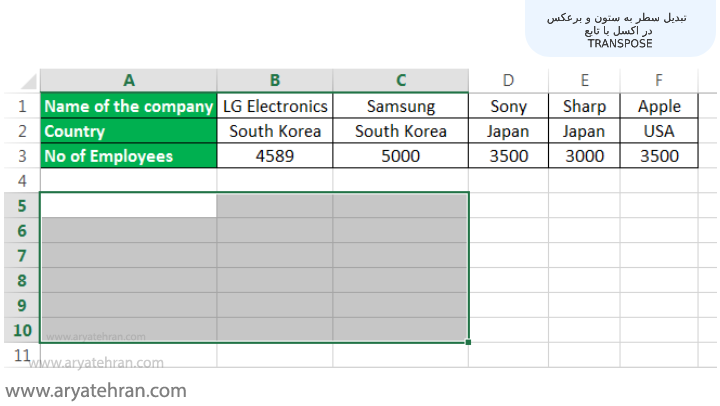
Task: Click the cell containing USA
Action: tap(659, 131)
